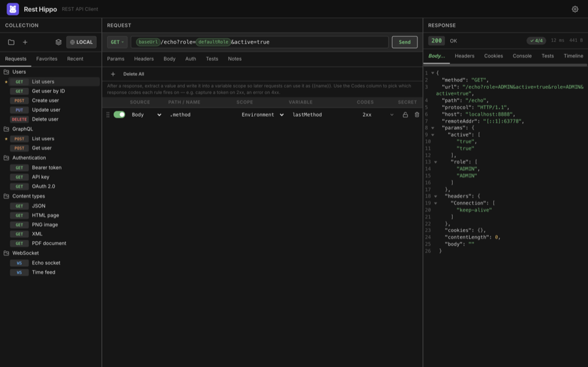Image resolution: width=588 pixels, height=367 pixels.
Task: Click the favorite star next to Users List users
Action: coord(6,82)
